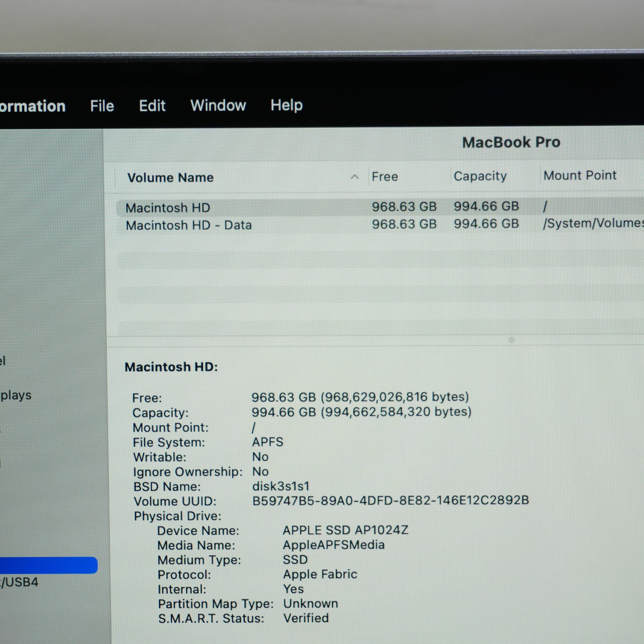Screen dimensions: 644x644
Task: Click the Verified S.M.A.R.T. status value
Action: tap(306, 618)
